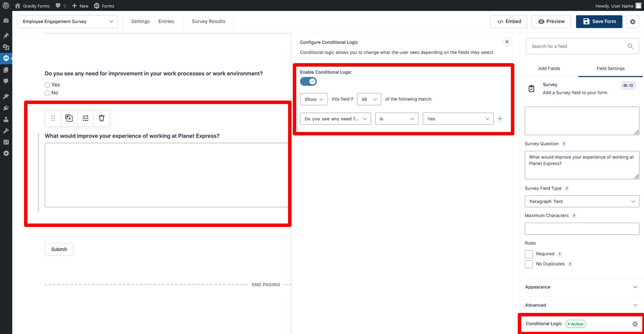Screen dimensions: 644x334
Task: Click the Survey field clipboard icon
Action: point(532,89)
